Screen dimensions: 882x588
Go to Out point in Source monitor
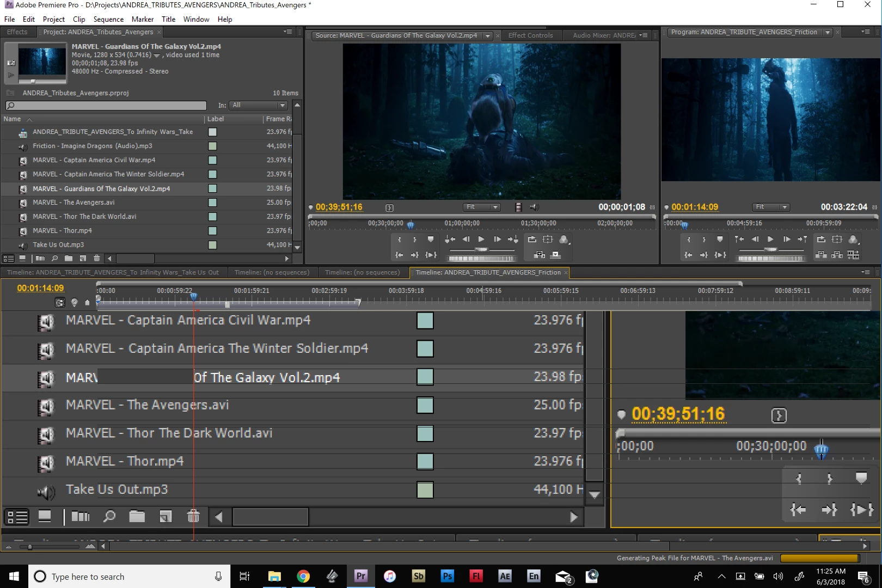pos(415,254)
